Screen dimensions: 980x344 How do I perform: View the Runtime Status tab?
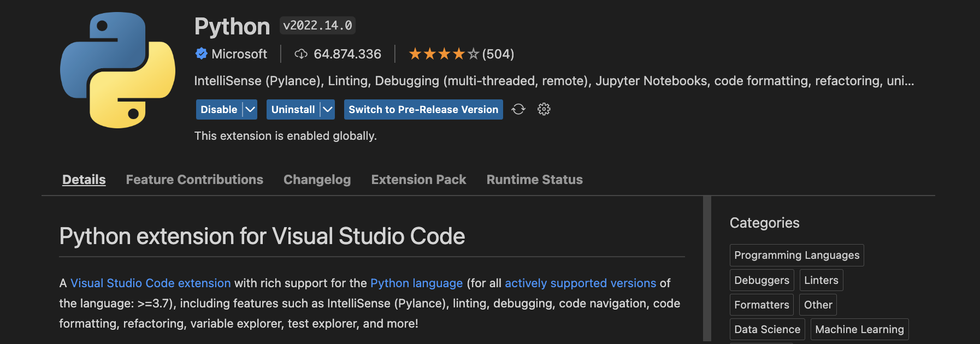click(x=534, y=180)
